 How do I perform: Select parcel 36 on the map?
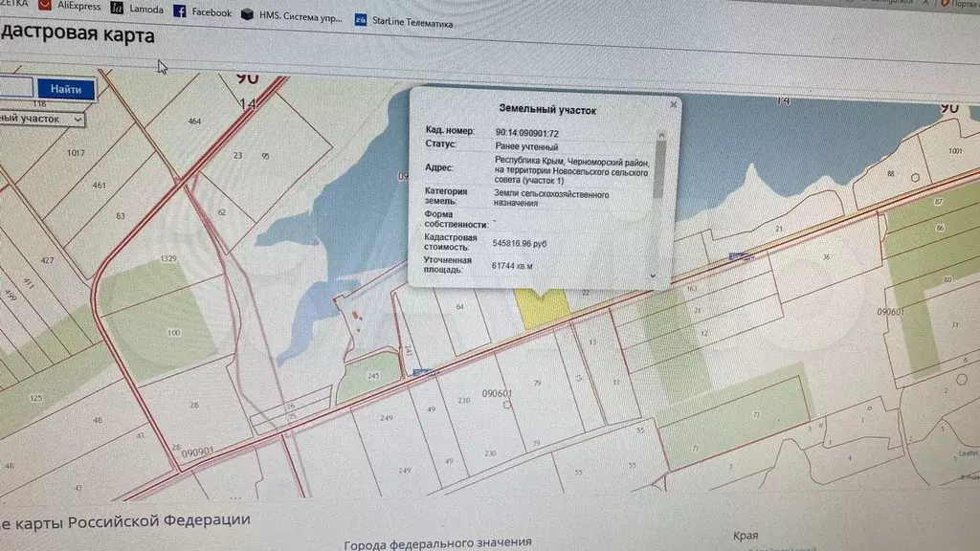click(824, 256)
